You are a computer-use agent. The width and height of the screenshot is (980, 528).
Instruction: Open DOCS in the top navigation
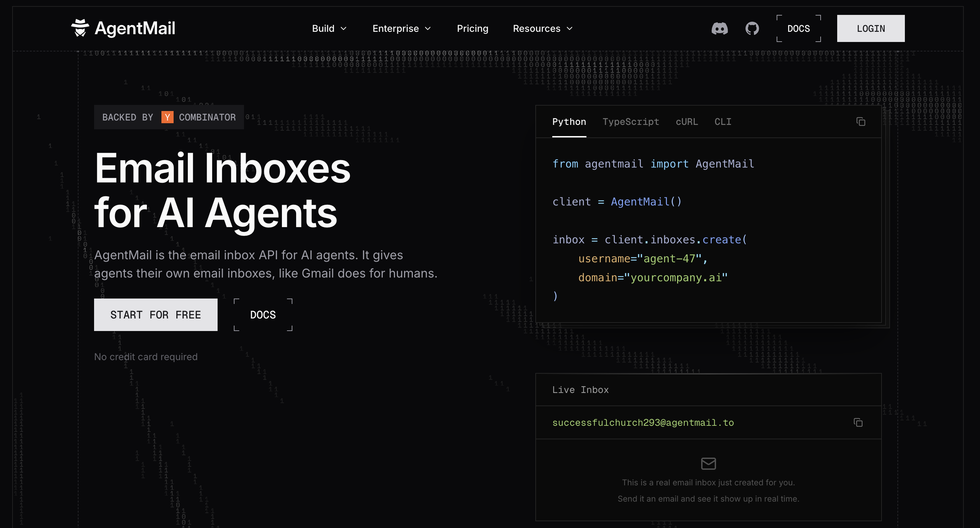pos(799,28)
